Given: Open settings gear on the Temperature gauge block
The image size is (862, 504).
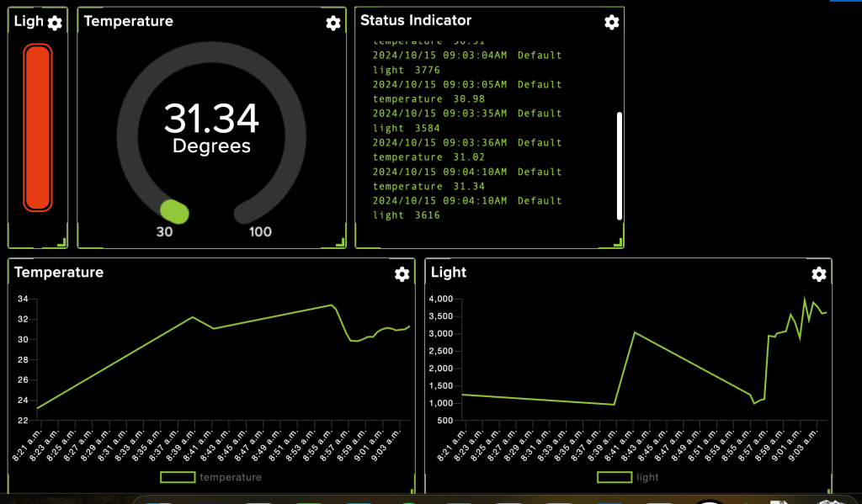Looking at the screenshot, I should click(333, 23).
